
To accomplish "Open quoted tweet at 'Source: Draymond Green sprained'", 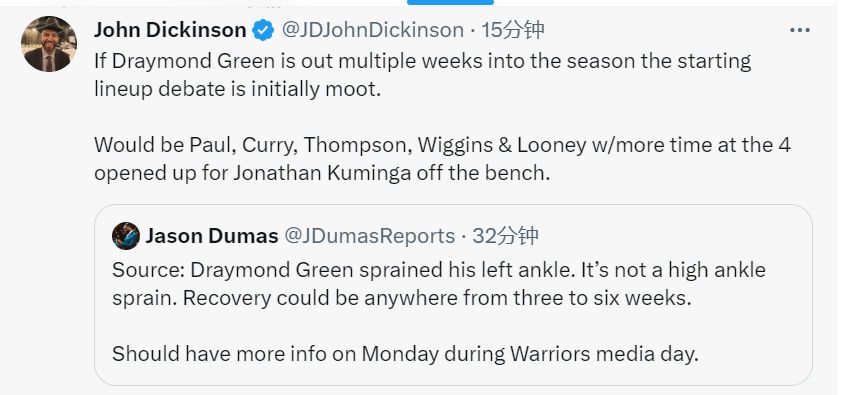I will click(x=439, y=270).
